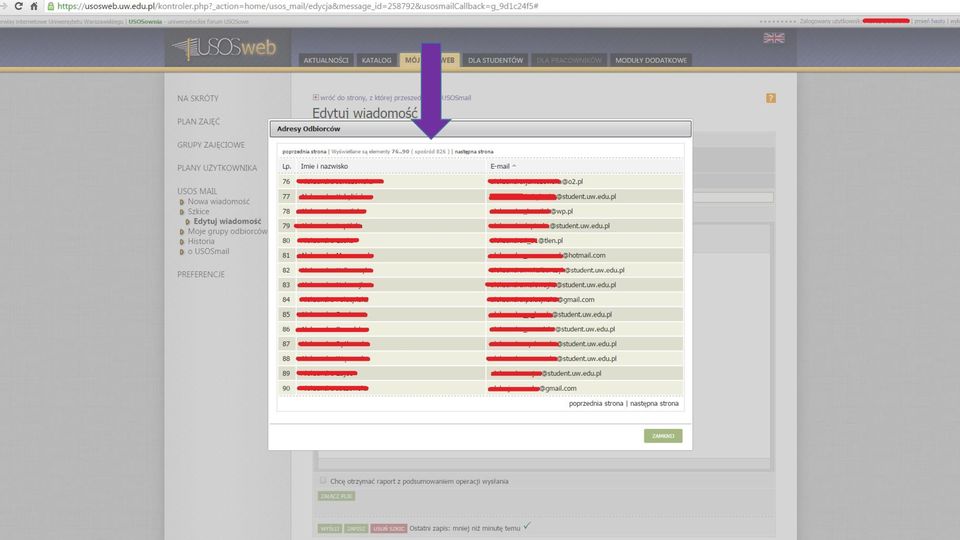The image size is (960, 540).
Task: Click the top 'poprzednia strona' link
Action: [x=304, y=151]
